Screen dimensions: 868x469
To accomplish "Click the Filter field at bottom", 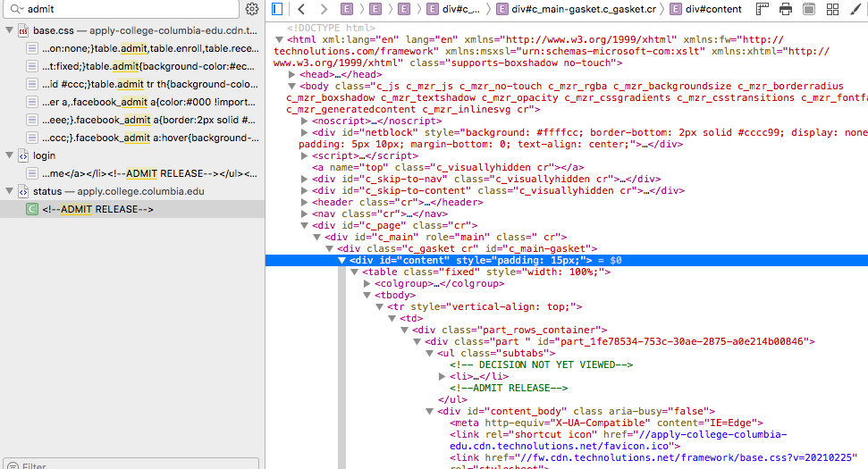I will tap(131, 465).
